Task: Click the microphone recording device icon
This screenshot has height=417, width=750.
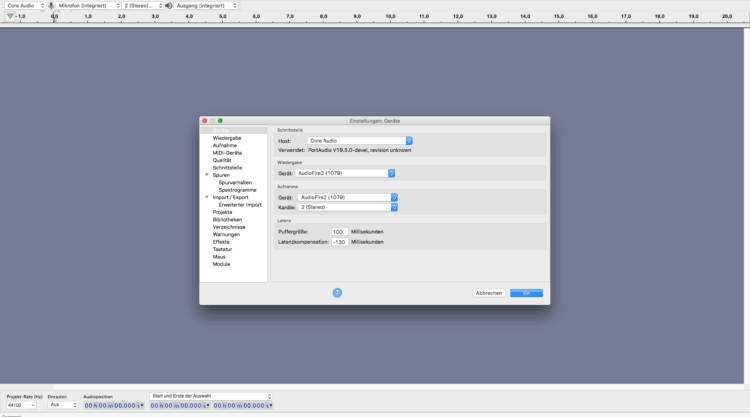Action: click(51, 6)
